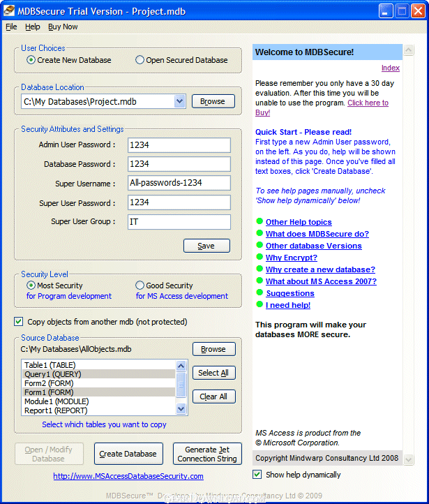Click the Database Password field
Image resolution: width=429 pixels, height=504 pixels.
coord(179,164)
